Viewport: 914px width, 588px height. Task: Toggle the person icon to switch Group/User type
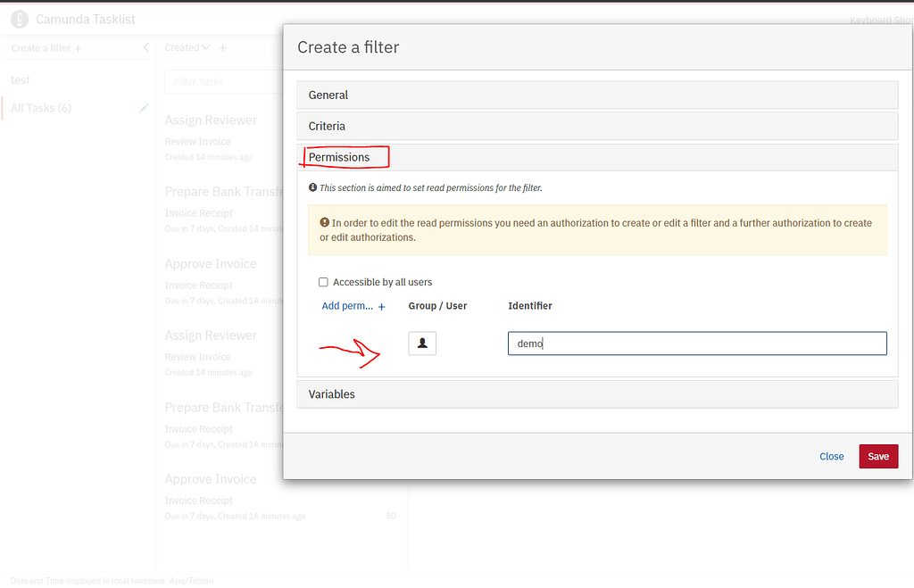(422, 343)
